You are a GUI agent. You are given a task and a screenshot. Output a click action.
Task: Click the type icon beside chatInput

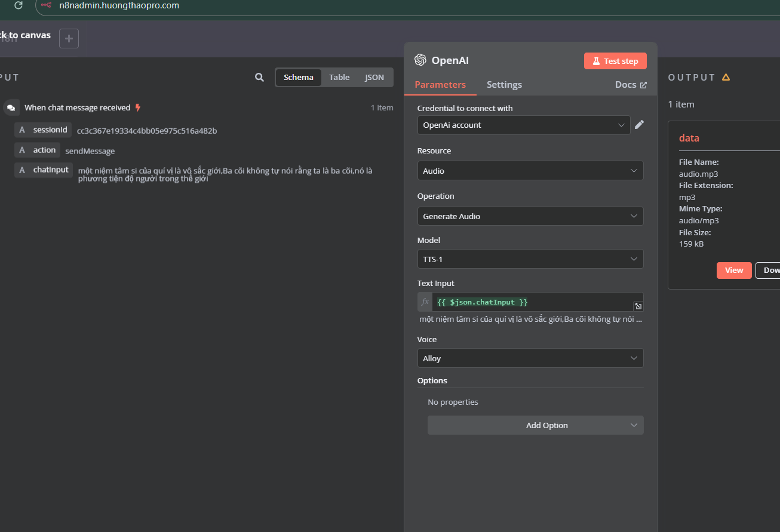click(22, 170)
